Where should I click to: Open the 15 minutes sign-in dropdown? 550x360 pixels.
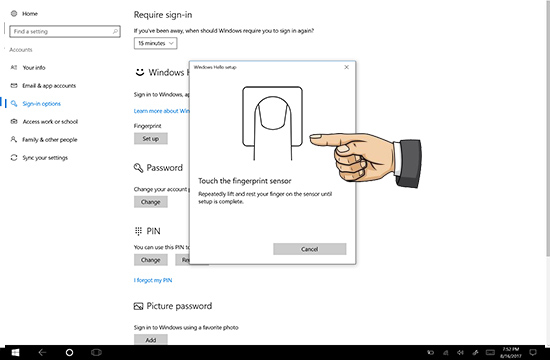tap(155, 43)
